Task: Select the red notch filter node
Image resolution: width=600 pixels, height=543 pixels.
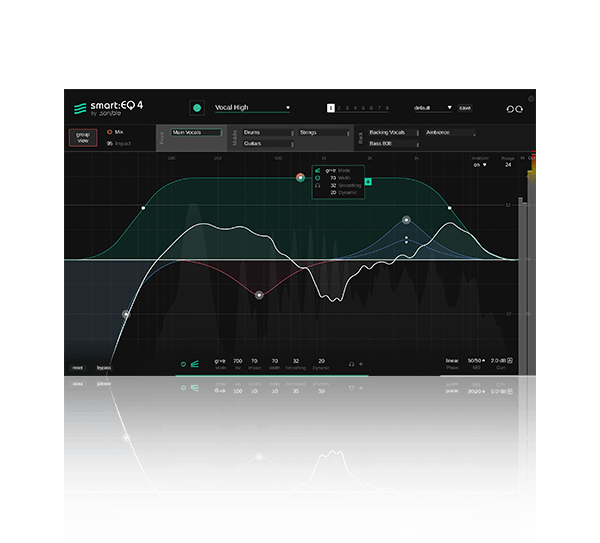Action: [x=259, y=295]
